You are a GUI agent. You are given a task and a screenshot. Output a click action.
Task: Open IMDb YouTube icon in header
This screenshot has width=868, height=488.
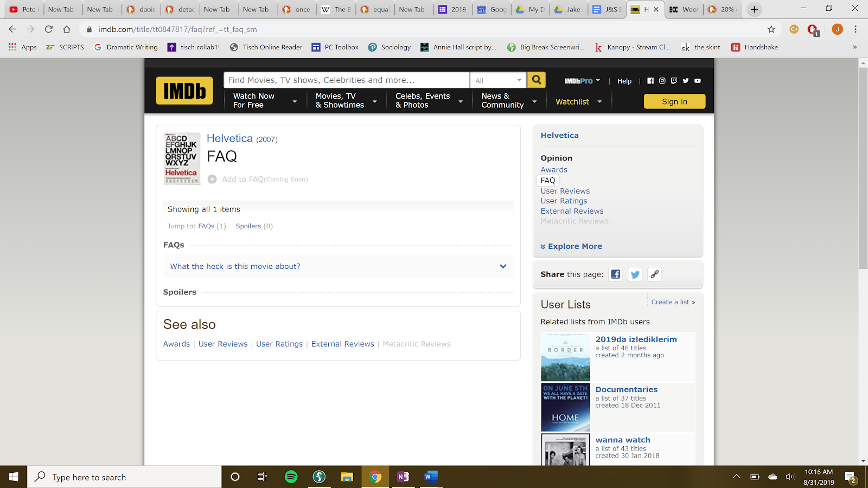[x=698, y=81]
